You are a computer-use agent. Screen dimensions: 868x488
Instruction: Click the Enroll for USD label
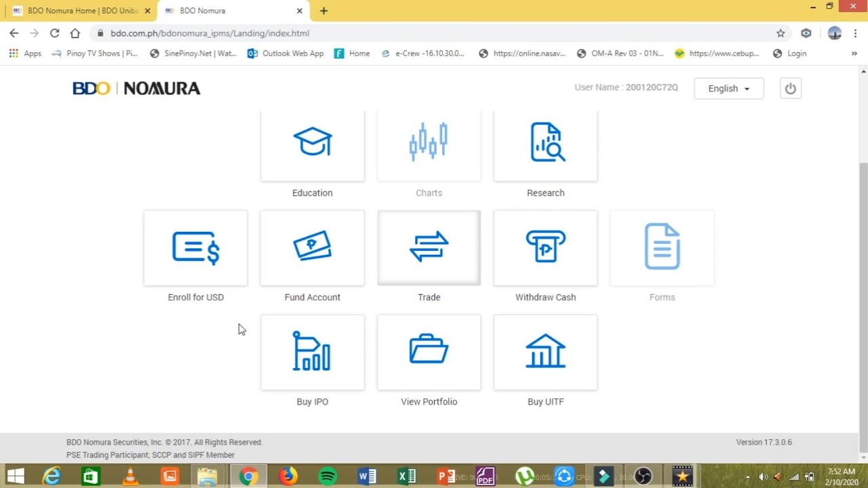[x=196, y=298]
